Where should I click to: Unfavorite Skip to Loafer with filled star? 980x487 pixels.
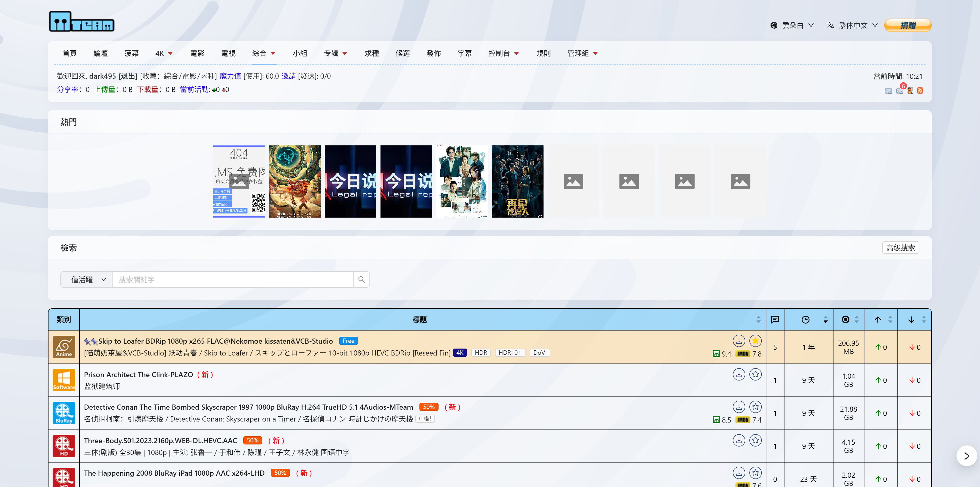[x=755, y=341]
